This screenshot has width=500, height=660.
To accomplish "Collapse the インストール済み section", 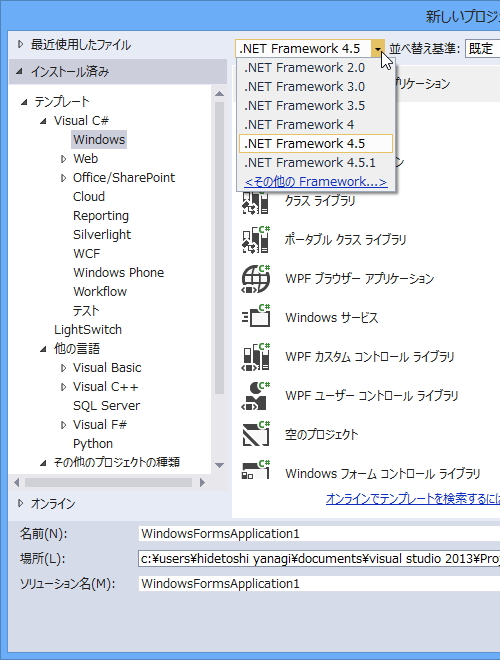I will coord(19,72).
